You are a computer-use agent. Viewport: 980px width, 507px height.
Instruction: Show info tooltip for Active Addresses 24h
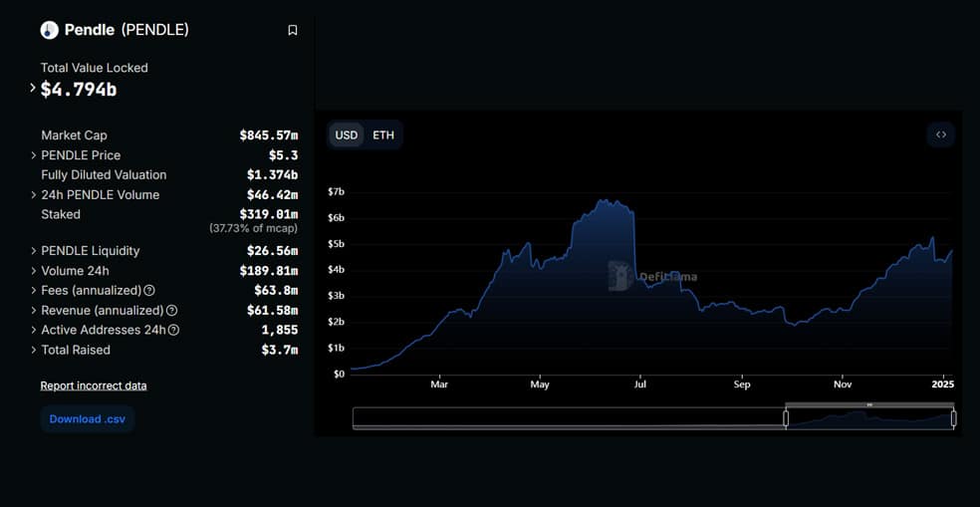pyautogui.click(x=173, y=330)
